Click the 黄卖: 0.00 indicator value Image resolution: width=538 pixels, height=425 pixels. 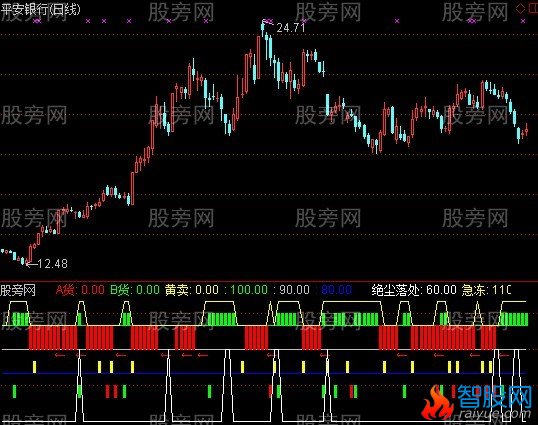coord(191,290)
